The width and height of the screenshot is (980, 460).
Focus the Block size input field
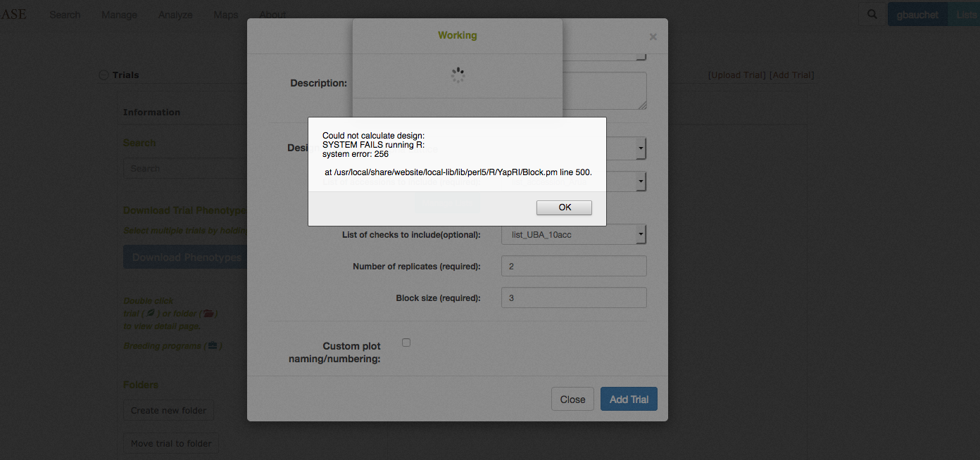(x=573, y=298)
